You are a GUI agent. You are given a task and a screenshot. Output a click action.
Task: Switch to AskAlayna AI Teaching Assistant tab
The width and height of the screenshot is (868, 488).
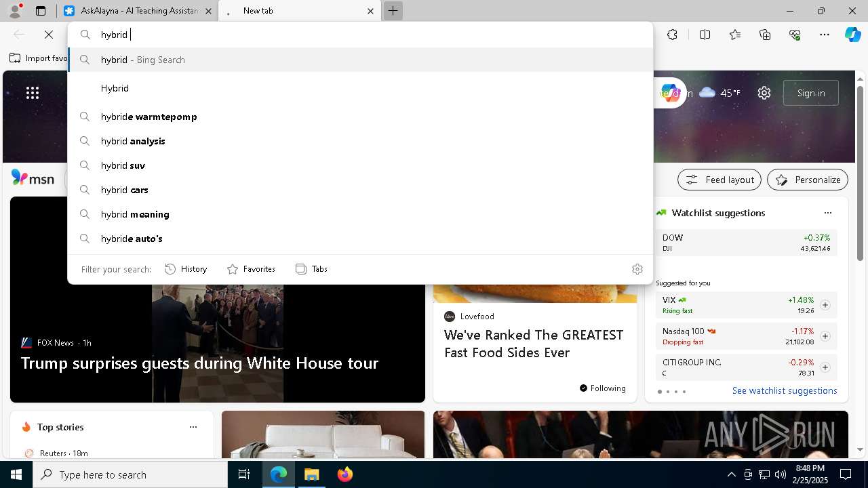coord(139,11)
